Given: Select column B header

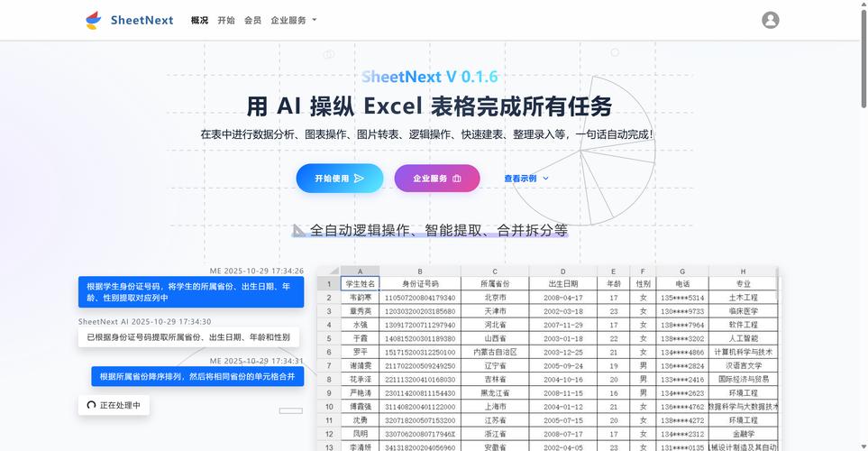Looking at the screenshot, I should (x=420, y=271).
